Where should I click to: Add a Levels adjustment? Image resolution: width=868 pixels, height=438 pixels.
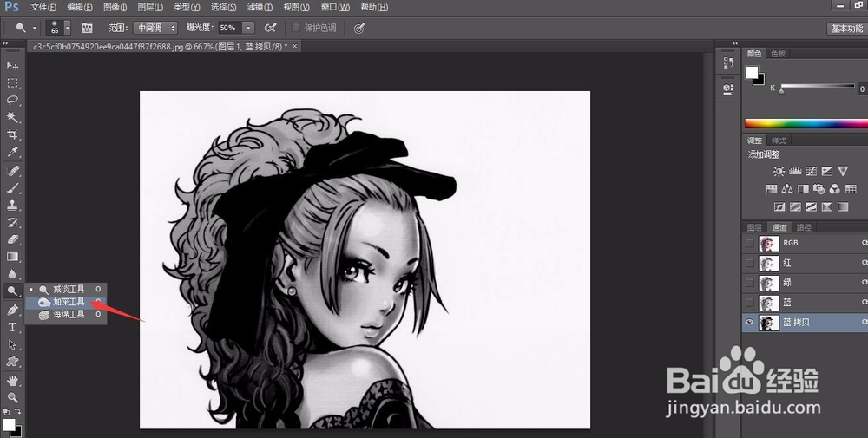795,172
